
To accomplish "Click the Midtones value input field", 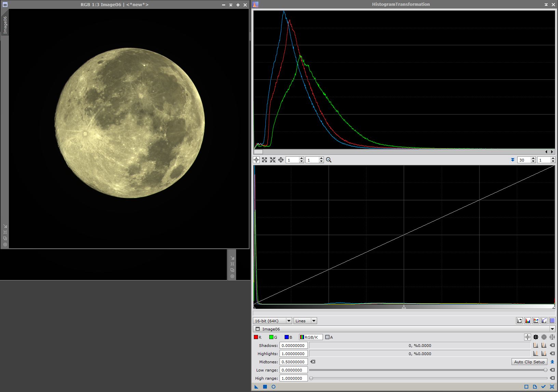I will pos(294,362).
